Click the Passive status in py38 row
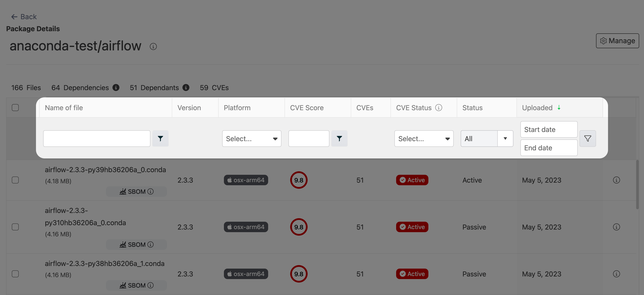This screenshot has width=644, height=295. 474,274
